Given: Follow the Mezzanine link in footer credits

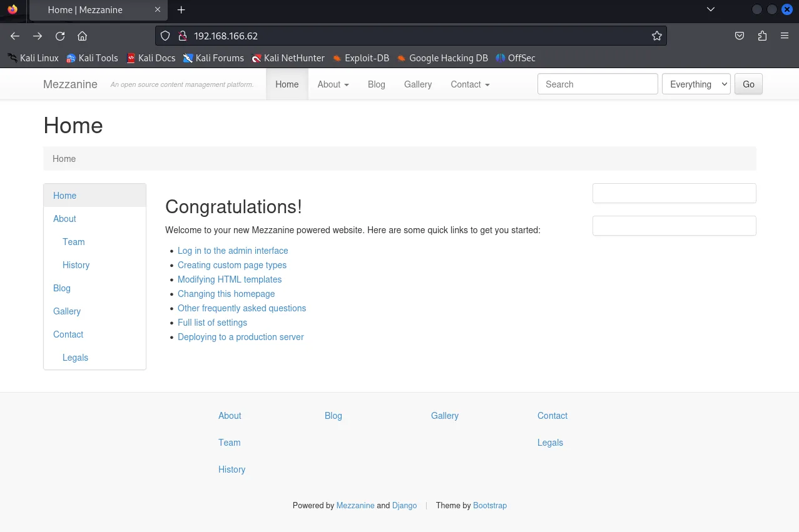Looking at the screenshot, I should pyautogui.click(x=355, y=506).
